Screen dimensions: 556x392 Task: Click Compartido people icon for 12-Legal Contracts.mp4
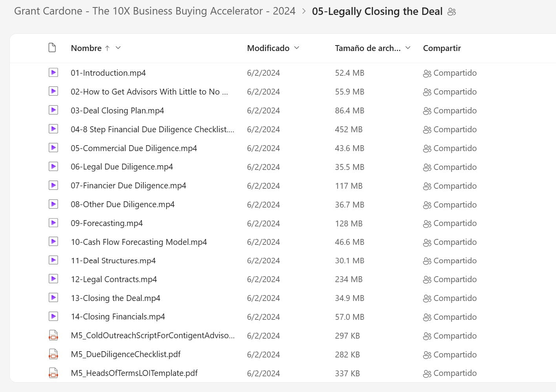point(427,280)
